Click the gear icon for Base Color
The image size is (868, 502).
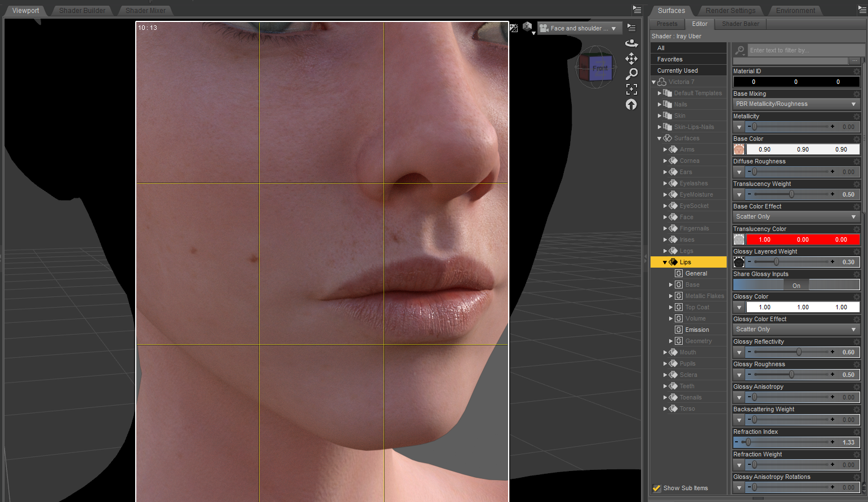(857, 139)
